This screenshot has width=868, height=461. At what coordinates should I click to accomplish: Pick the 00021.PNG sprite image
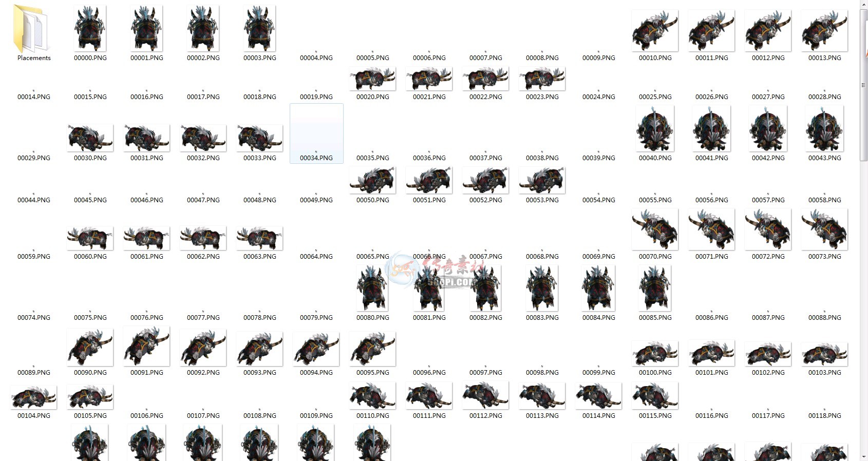point(429,79)
